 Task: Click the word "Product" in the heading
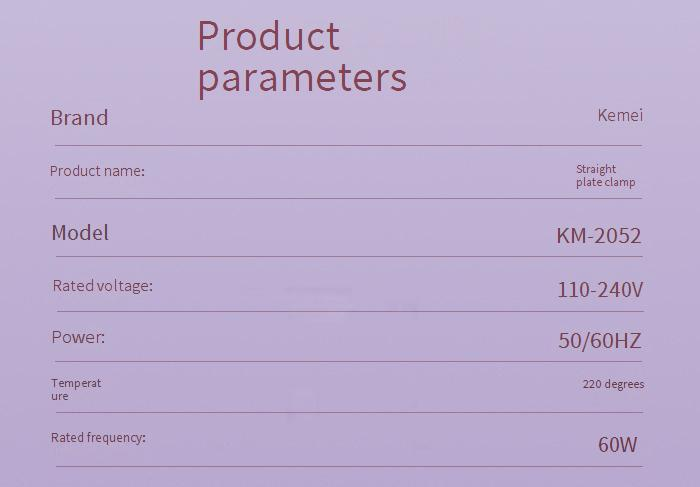point(268,36)
